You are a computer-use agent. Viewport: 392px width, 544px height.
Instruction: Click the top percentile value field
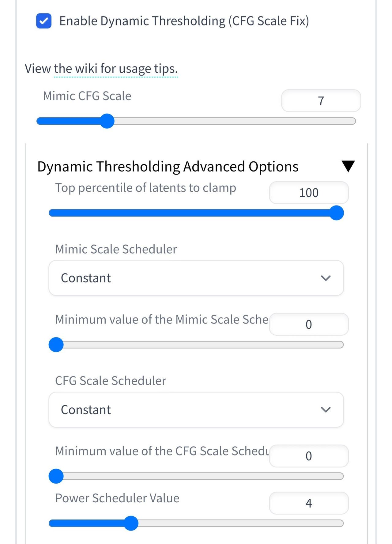tap(309, 193)
